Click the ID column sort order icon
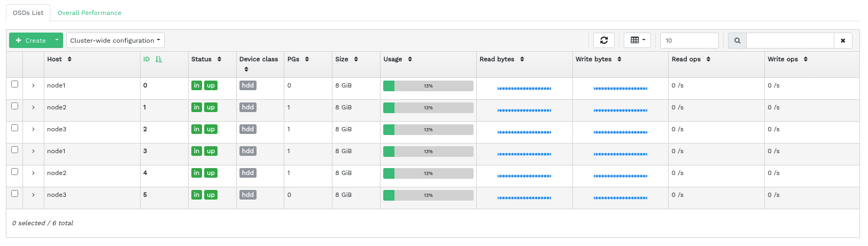 tap(159, 59)
